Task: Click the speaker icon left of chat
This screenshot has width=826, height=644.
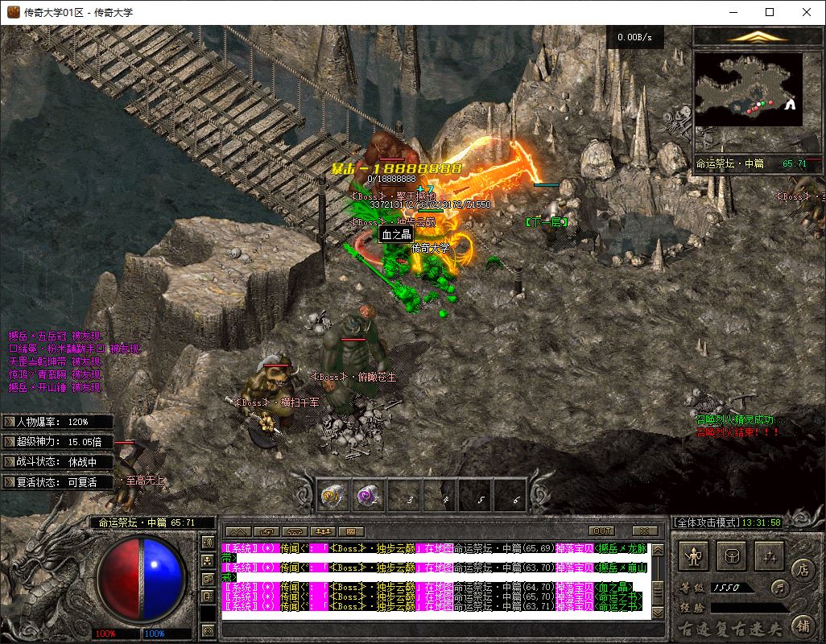Action: pos(208,542)
